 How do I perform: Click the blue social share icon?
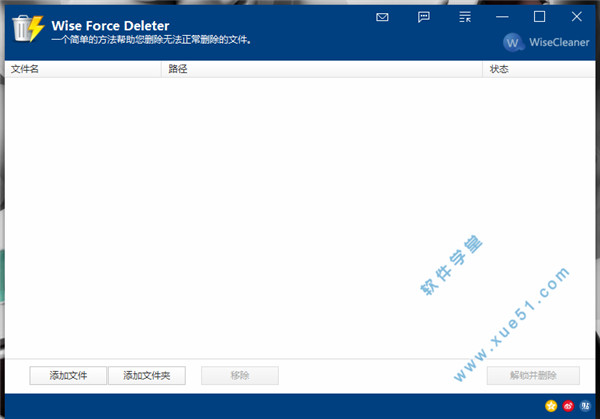click(x=585, y=406)
